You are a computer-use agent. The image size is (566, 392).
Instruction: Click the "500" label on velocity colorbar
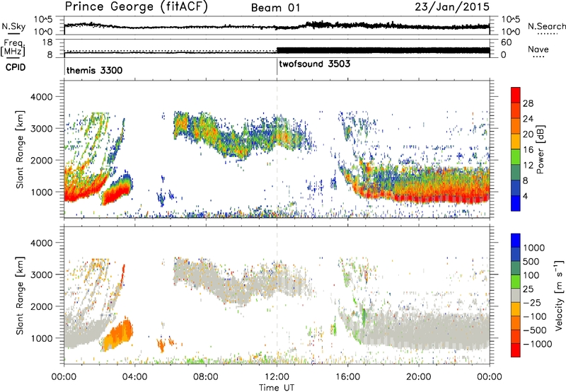point(531,262)
